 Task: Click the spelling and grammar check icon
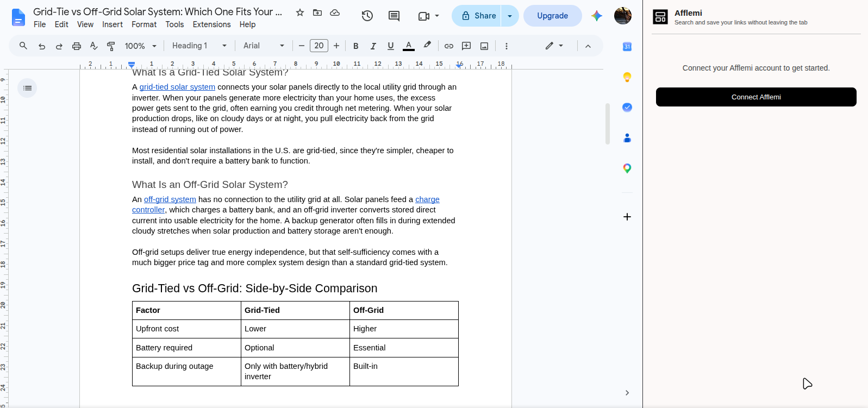[94, 46]
